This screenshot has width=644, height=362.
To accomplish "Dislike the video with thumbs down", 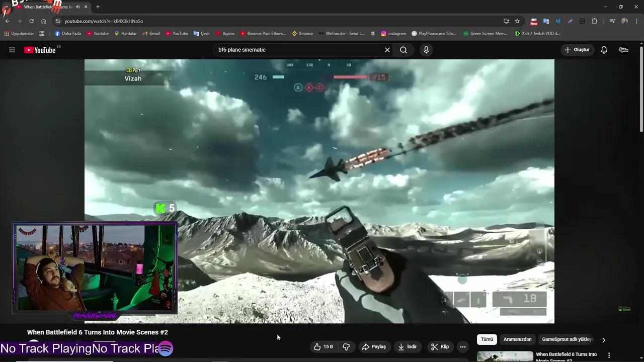I will click(346, 347).
